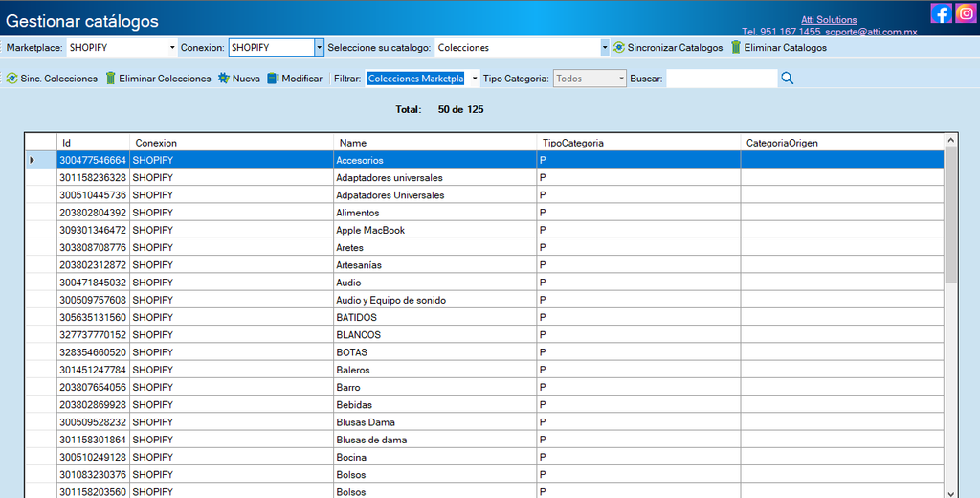980x498 pixels.
Task: Open the Conexion dropdown
Action: click(x=320, y=48)
